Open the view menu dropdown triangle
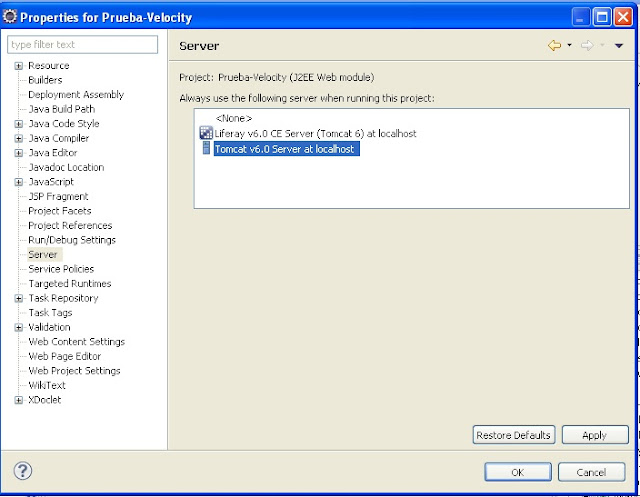The image size is (640, 497). click(619, 46)
